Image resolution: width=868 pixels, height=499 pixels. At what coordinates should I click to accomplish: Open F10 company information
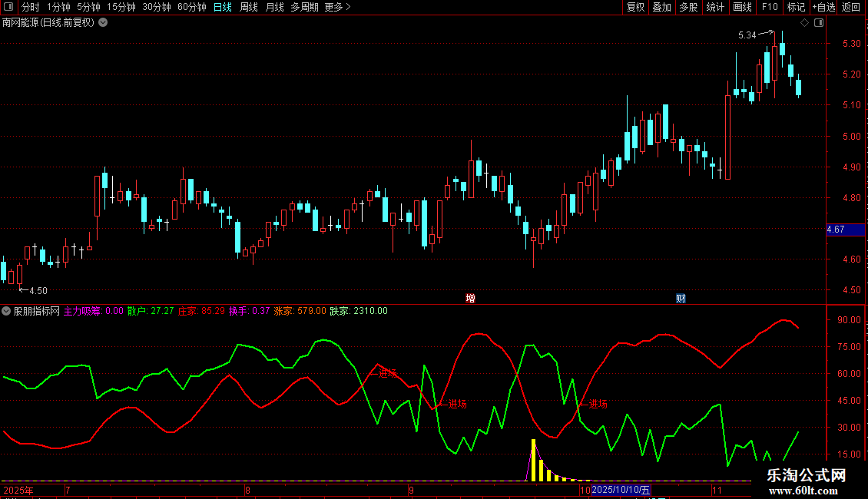point(770,7)
